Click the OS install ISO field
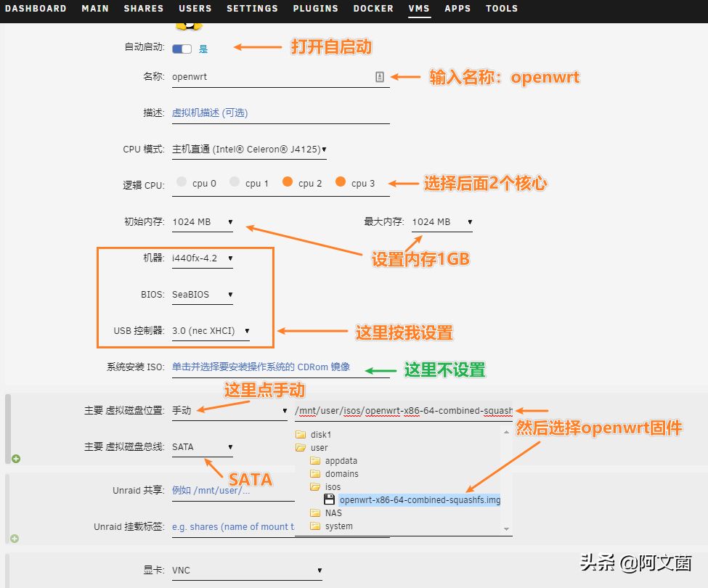 click(280, 367)
